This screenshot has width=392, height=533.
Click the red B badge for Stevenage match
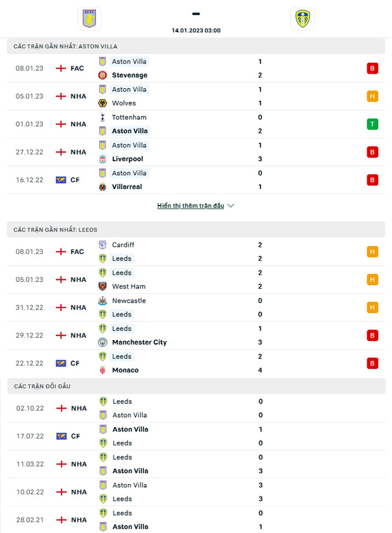pos(372,69)
